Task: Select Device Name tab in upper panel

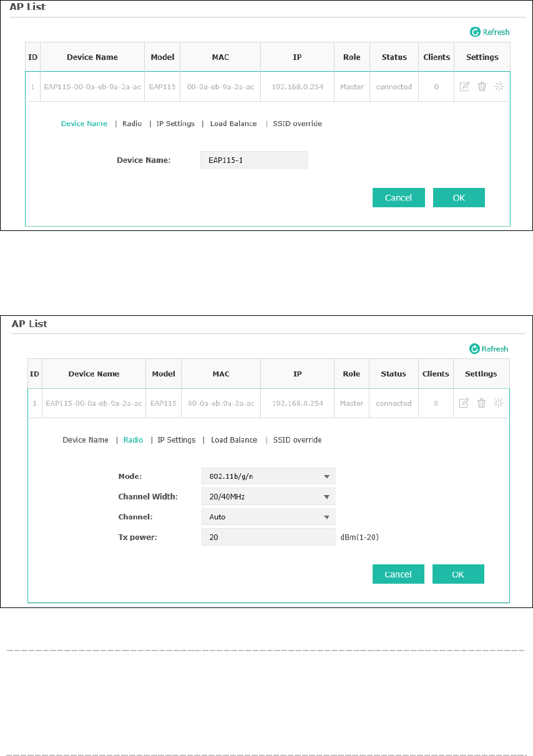Action: tap(84, 124)
